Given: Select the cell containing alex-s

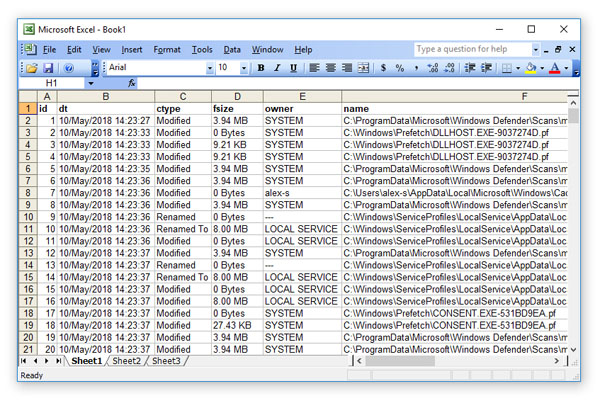Looking at the screenshot, I should click(x=302, y=193).
